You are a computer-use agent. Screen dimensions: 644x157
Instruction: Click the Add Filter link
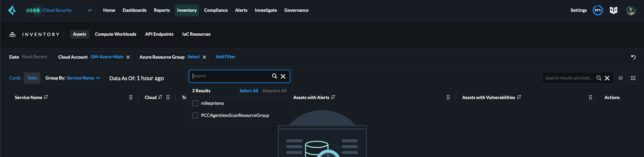click(225, 57)
